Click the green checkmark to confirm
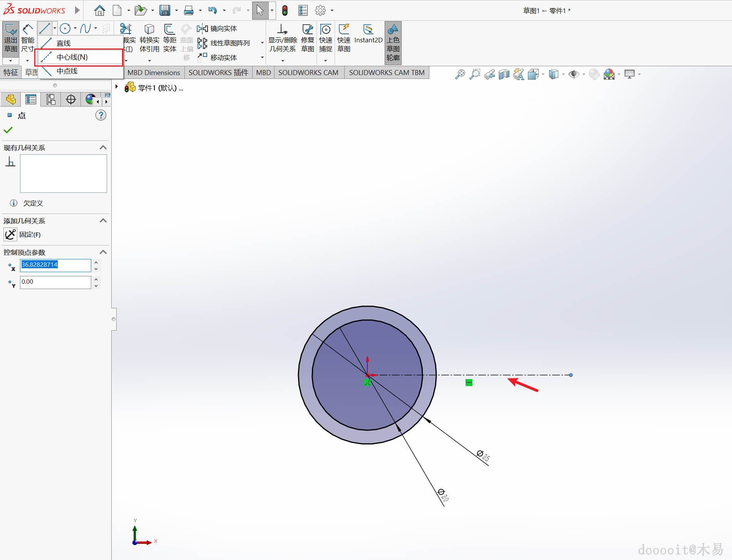Screen dimensions: 732x560 click(x=8, y=130)
